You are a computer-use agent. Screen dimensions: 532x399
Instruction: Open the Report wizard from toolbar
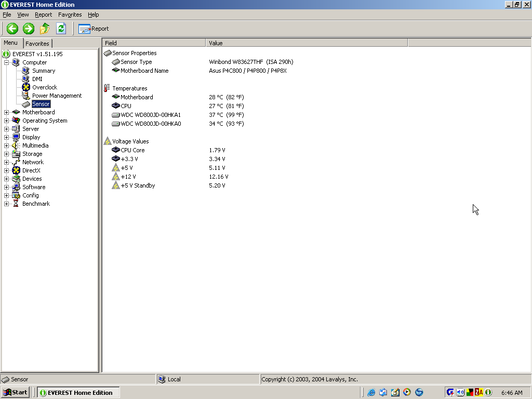pos(94,29)
